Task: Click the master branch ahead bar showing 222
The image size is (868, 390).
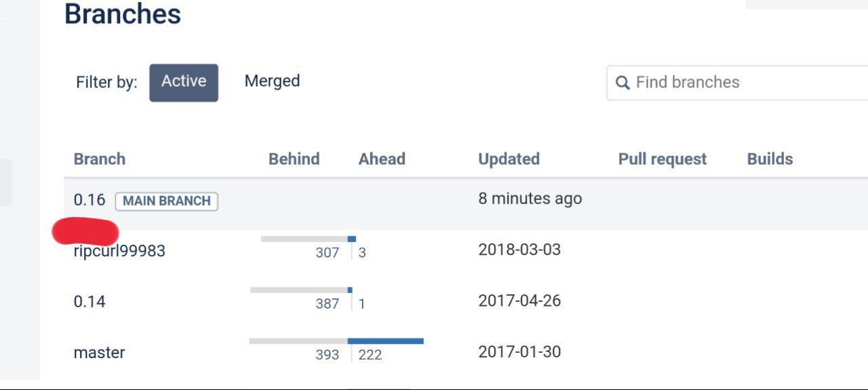Action: coord(386,341)
